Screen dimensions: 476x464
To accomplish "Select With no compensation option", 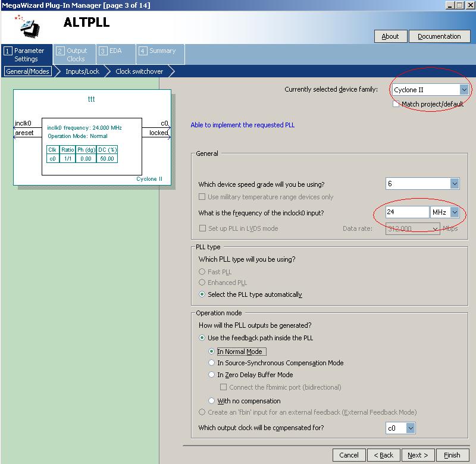I will [x=212, y=400].
